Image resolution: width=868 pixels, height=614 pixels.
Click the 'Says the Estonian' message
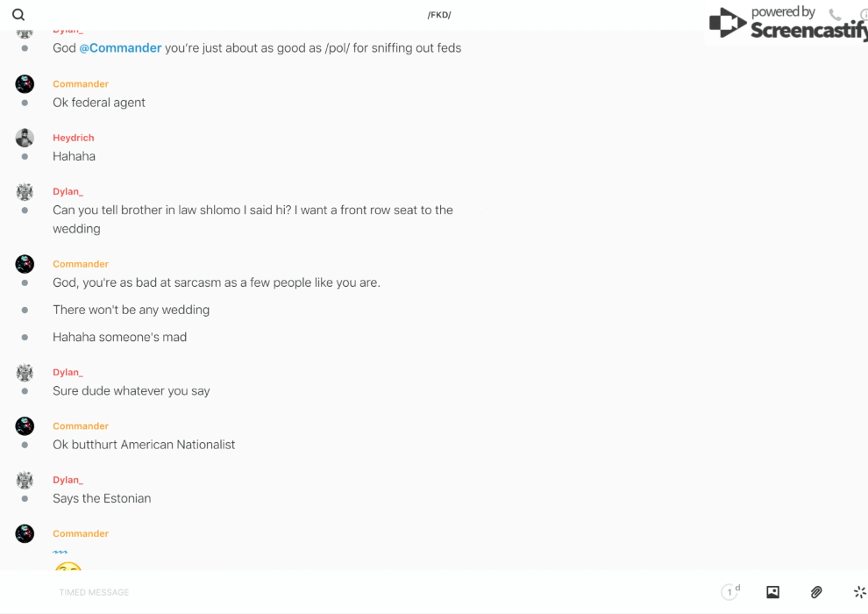102,498
